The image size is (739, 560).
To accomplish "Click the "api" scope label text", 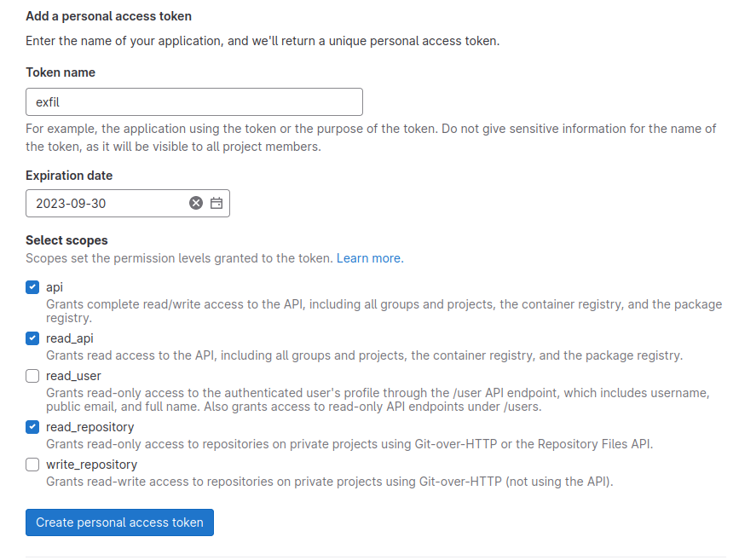I will pyautogui.click(x=55, y=287).
